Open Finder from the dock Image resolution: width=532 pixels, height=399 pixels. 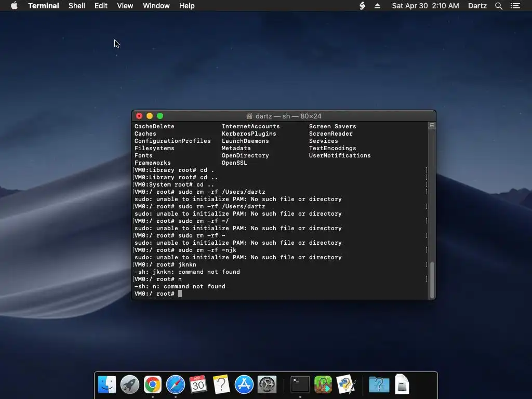(x=107, y=384)
